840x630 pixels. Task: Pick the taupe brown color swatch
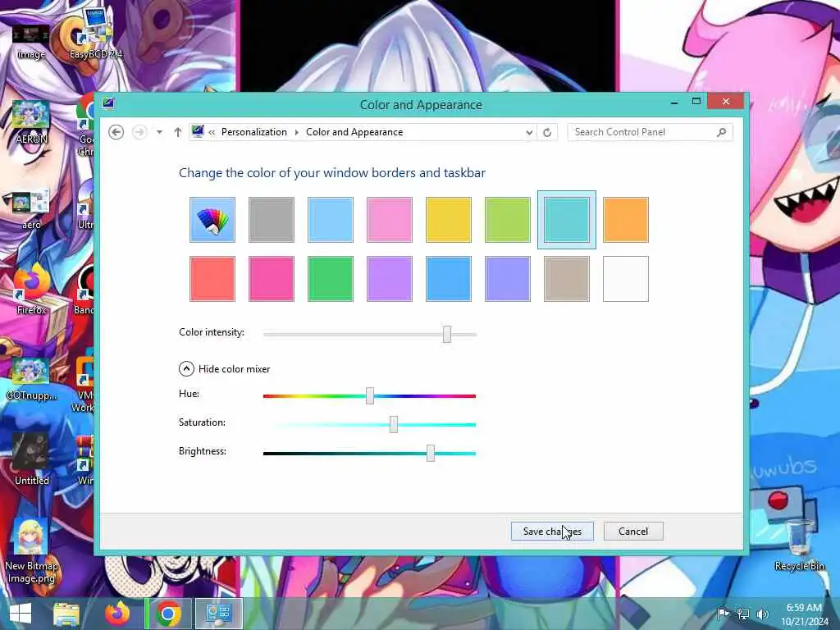567,279
